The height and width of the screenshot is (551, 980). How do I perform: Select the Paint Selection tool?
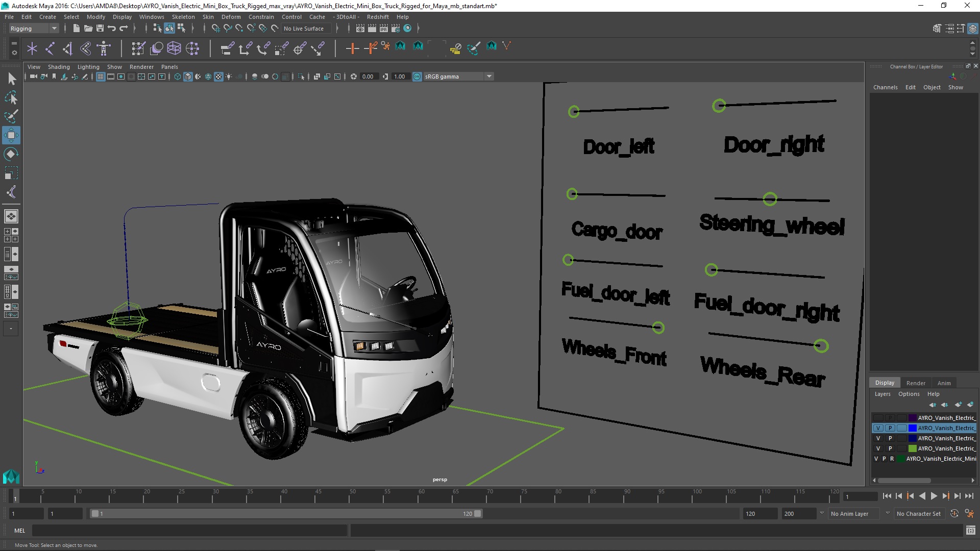coord(11,116)
